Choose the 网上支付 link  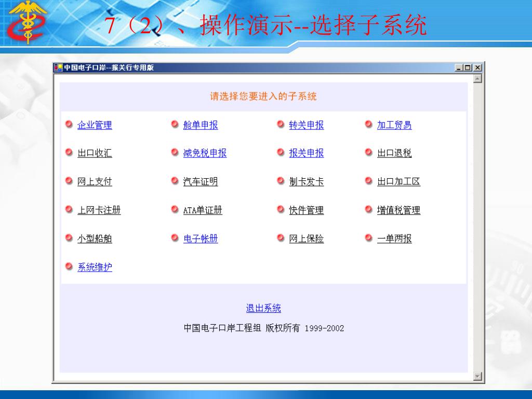pyautogui.click(x=95, y=181)
